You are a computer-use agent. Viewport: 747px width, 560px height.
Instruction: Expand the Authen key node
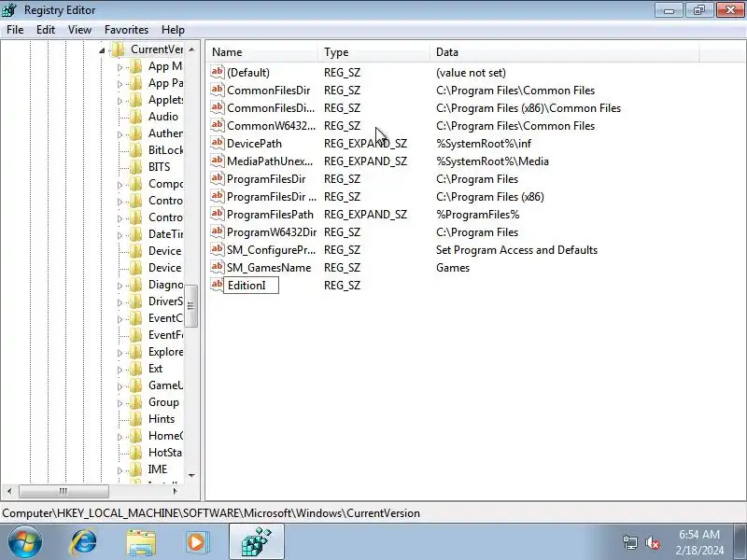click(x=120, y=134)
